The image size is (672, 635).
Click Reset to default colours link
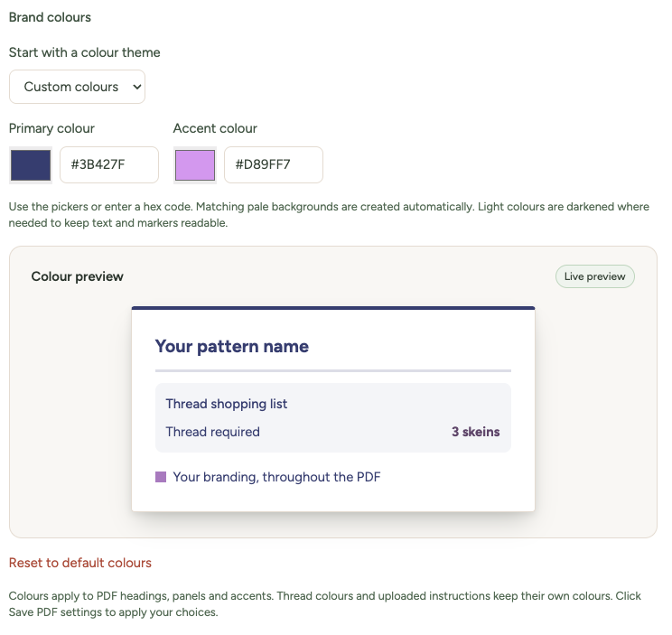tap(80, 563)
